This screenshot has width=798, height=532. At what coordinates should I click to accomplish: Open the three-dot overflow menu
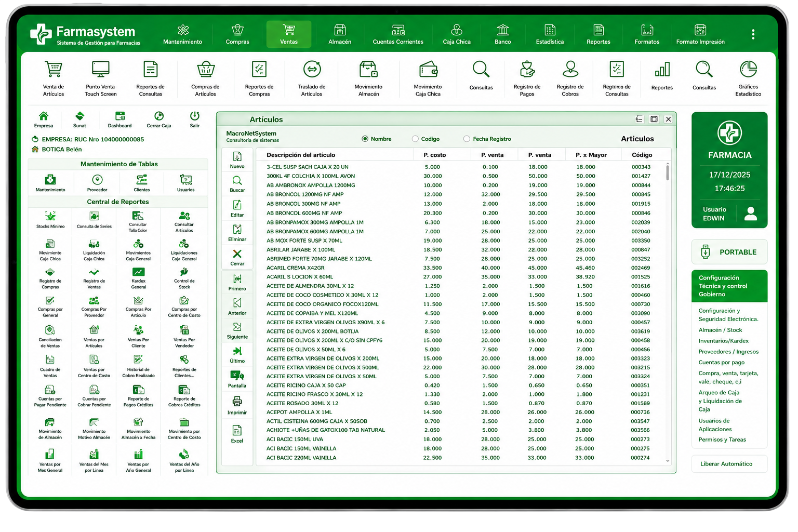click(753, 34)
